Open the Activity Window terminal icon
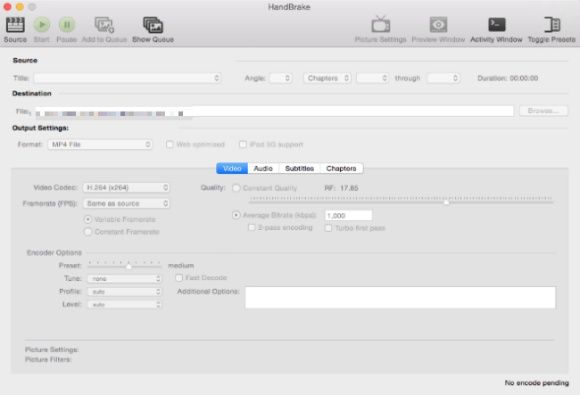The width and height of the screenshot is (580, 395). pos(497,25)
